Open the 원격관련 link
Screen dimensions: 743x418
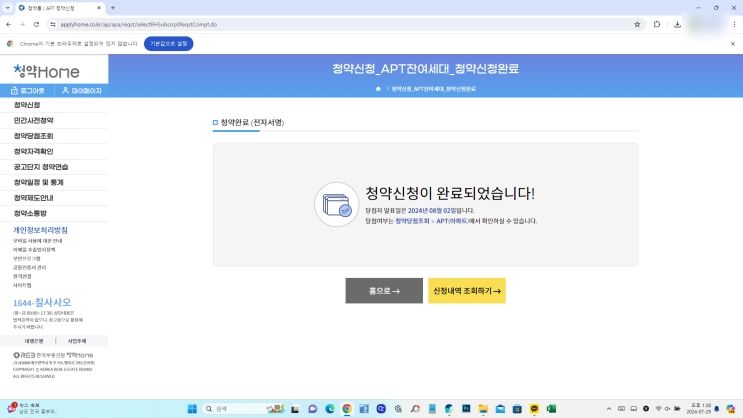(22, 276)
